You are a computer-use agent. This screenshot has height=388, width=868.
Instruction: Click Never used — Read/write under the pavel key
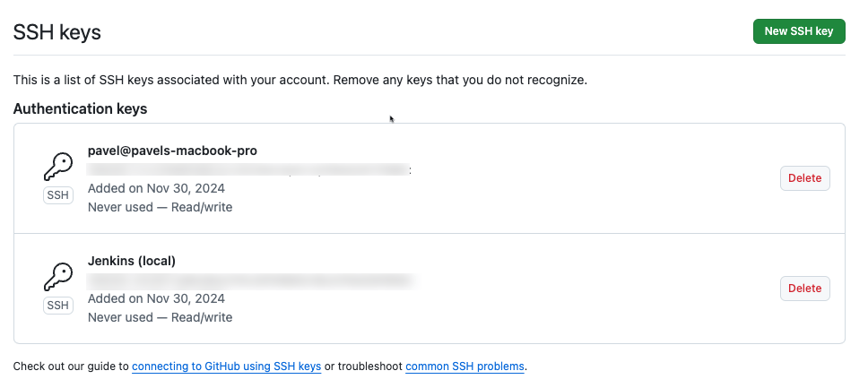[160, 207]
